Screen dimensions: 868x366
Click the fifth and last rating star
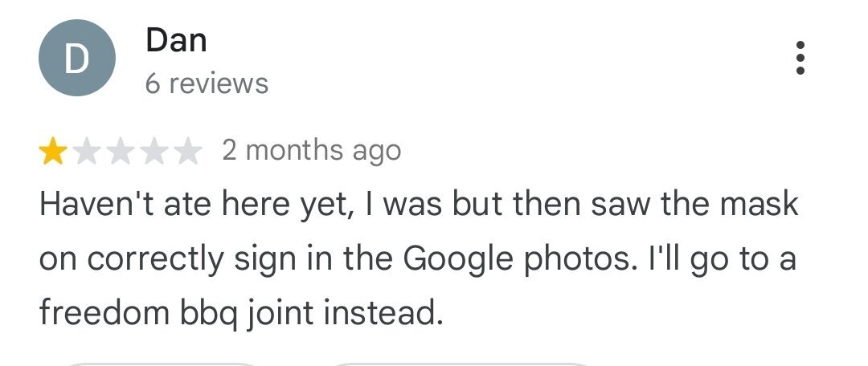188,151
